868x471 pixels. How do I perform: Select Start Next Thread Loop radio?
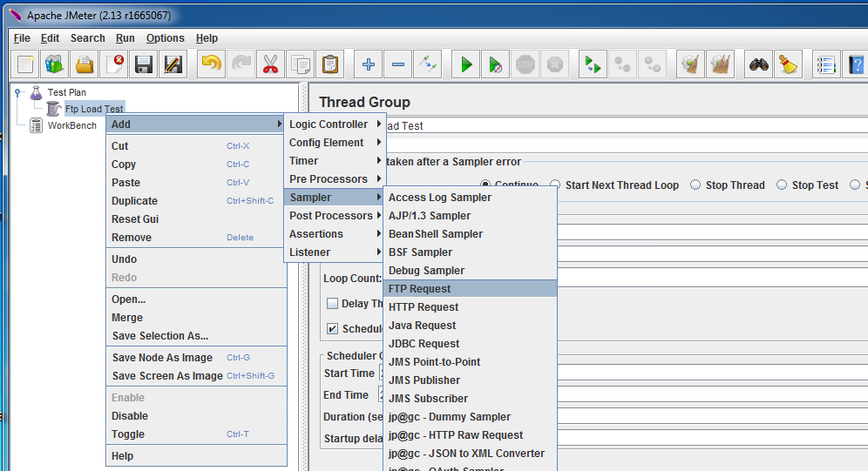click(555, 185)
